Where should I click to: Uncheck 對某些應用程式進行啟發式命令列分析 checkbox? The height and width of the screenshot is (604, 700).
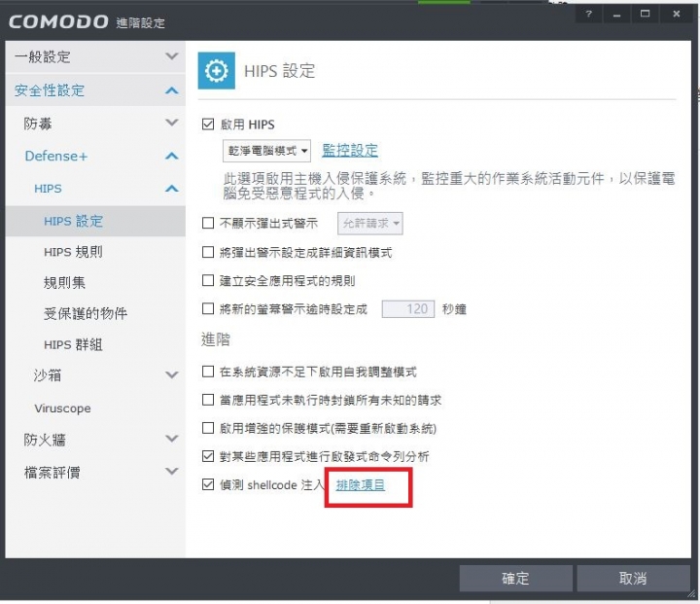click(208, 456)
